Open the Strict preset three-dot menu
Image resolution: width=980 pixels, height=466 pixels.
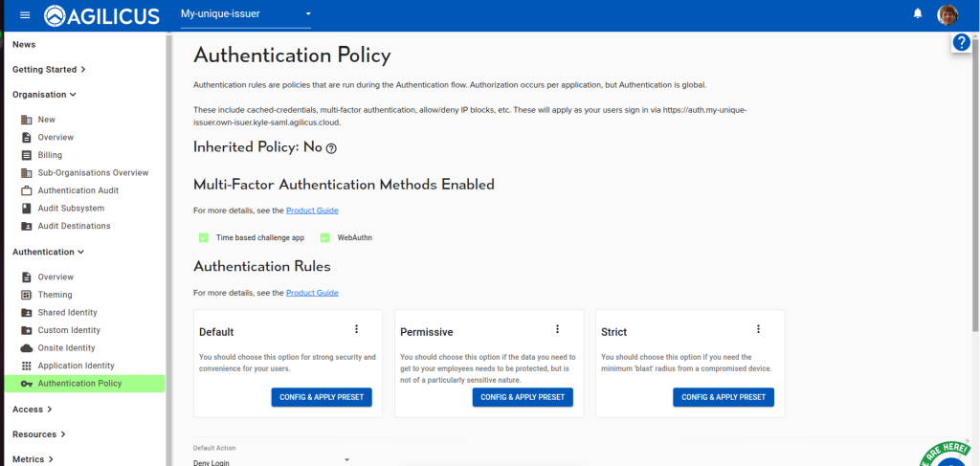tap(758, 329)
